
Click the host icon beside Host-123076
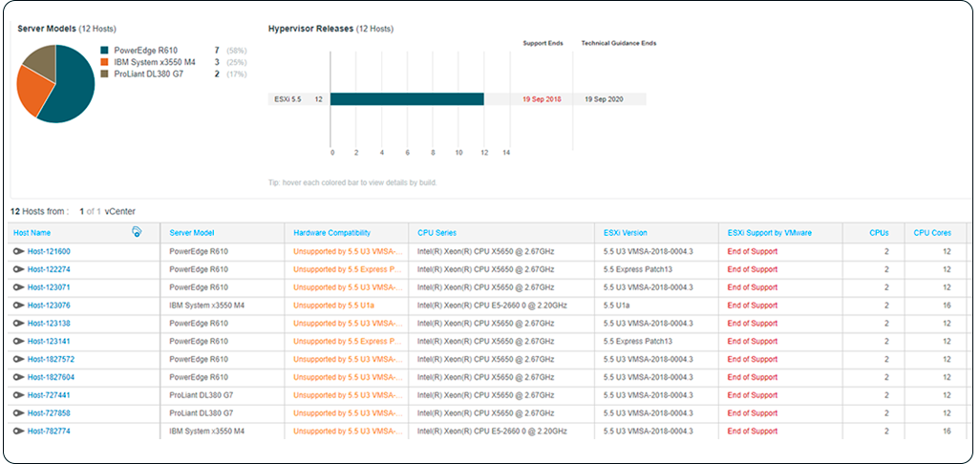click(19, 306)
